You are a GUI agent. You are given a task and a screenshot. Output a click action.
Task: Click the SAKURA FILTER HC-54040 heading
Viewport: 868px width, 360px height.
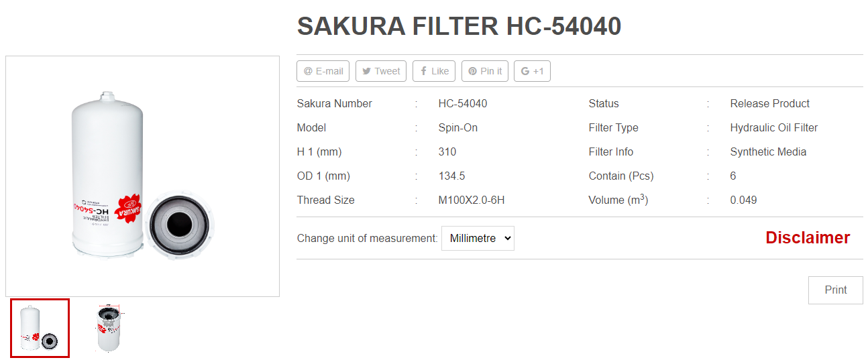coord(459,26)
